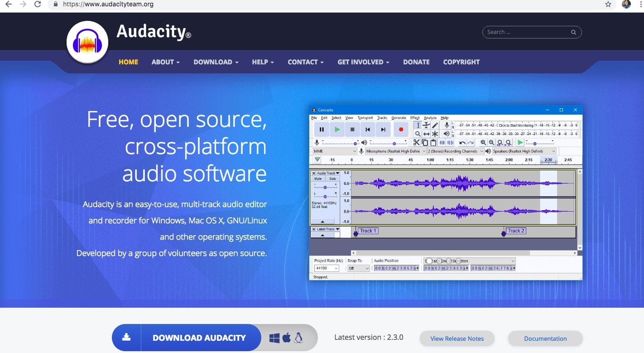The image size is (644, 353).
Task: Close the Label Track with its X
Action: [314, 229]
